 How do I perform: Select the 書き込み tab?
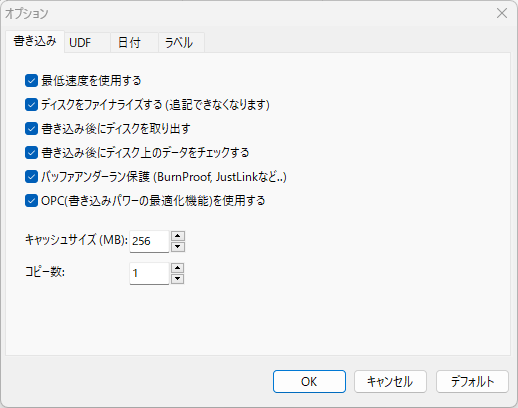(35, 42)
